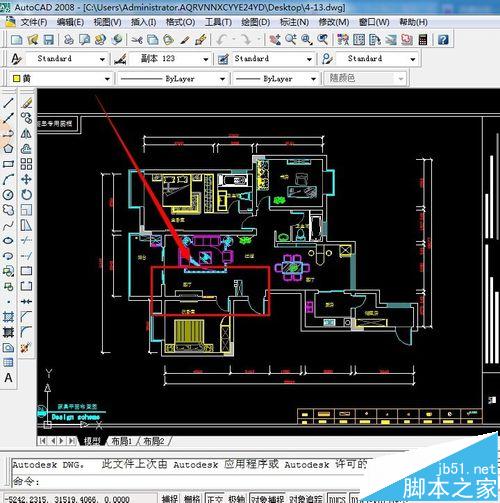Select the Table tool in draw toolbar
This screenshot has width=500, height=503.
pos(8,363)
